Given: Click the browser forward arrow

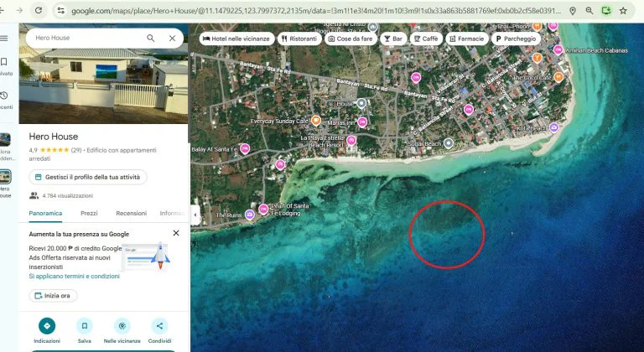Looking at the screenshot, I should tap(19, 10).
